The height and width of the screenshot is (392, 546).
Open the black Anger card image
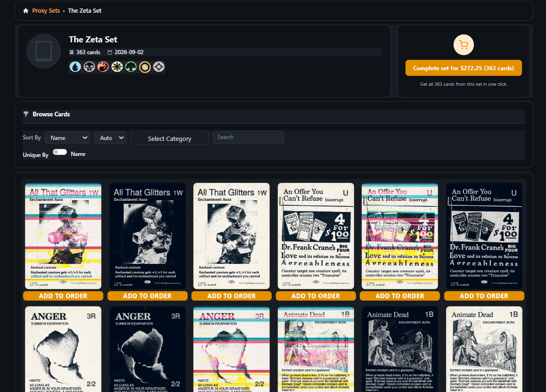pyautogui.click(x=147, y=349)
